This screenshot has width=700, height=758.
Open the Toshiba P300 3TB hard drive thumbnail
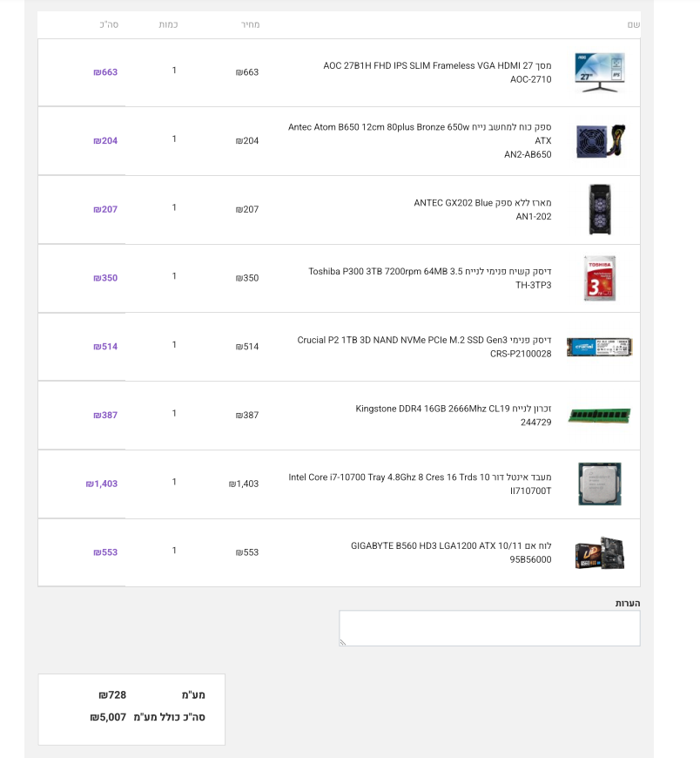coord(600,279)
